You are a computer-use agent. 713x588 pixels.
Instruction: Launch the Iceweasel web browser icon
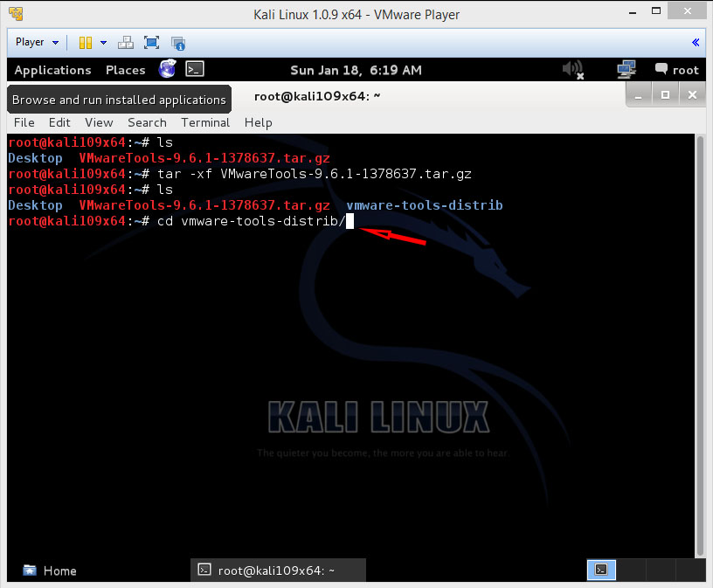click(x=168, y=69)
